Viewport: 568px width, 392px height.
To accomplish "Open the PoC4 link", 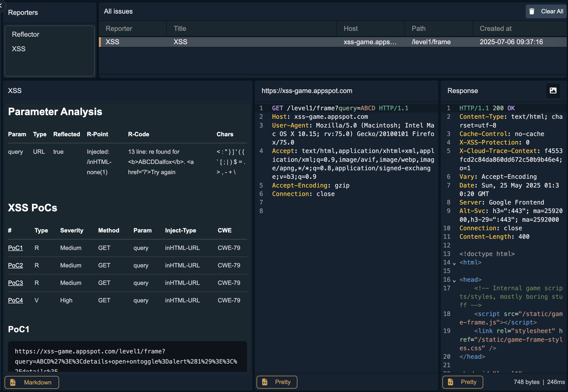I will pyautogui.click(x=16, y=300).
